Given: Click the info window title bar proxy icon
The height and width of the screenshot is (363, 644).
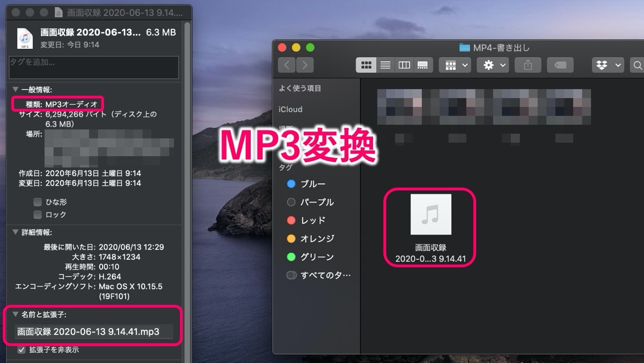Looking at the screenshot, I should pyautogui.click(x=59, y=11).
